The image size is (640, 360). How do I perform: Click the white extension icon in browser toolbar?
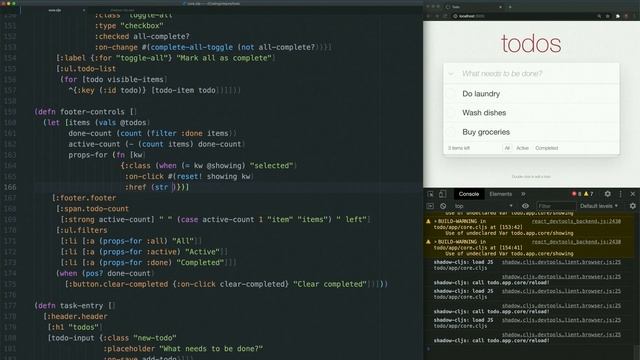[x=618, y=16]
